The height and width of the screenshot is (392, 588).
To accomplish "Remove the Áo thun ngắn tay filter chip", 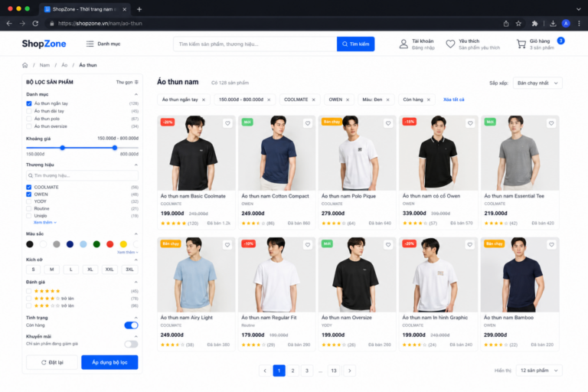I will pyautogui.click(x=204, y=100).
